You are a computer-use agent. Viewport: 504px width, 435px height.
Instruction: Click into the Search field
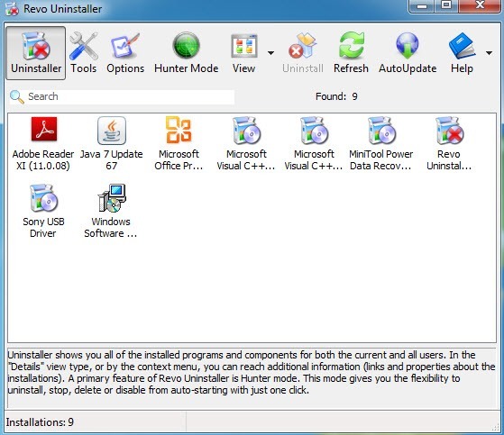pos(122,96)
